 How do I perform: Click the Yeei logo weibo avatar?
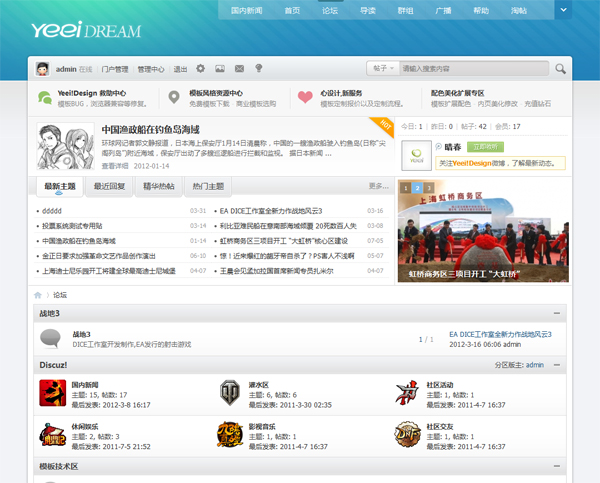(416, 155)
